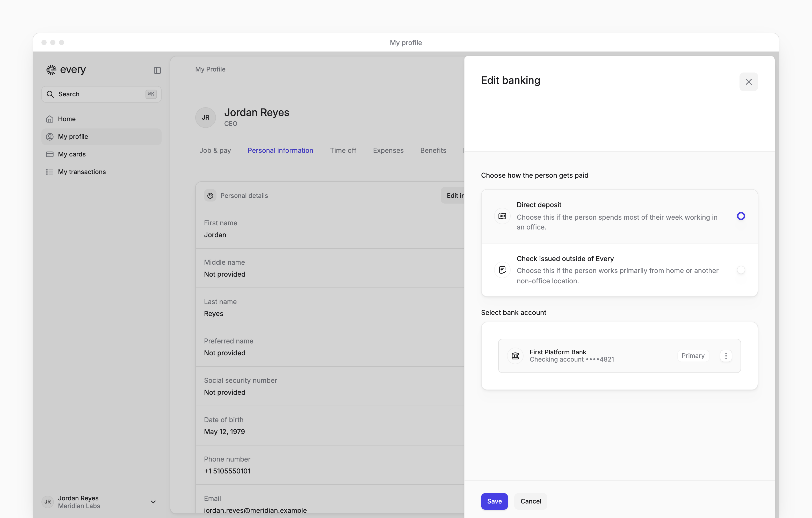Image resolution: width=812 pixels, height=518 pixels.
Task: Click the Edit info button in Personal details
Action: (453, 196)
